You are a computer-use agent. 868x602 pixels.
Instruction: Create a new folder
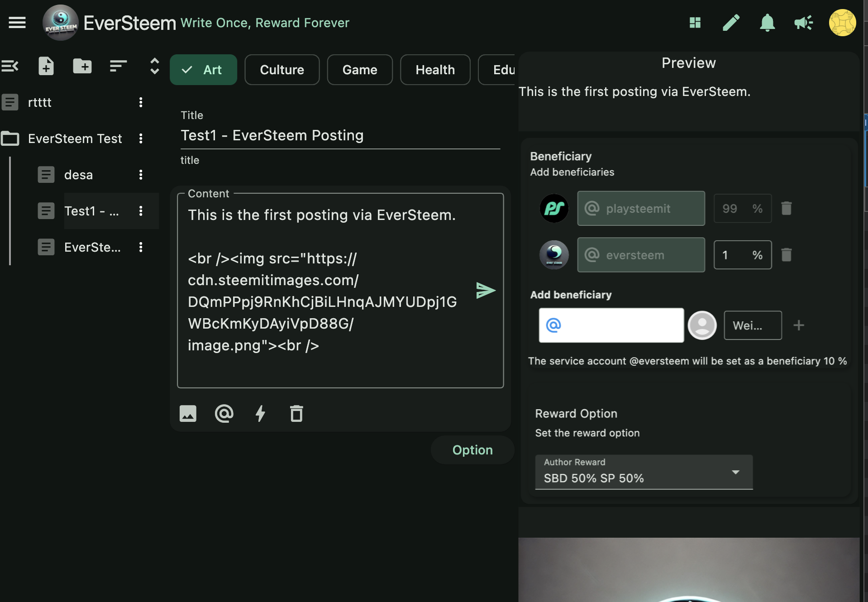click(82, 66)
